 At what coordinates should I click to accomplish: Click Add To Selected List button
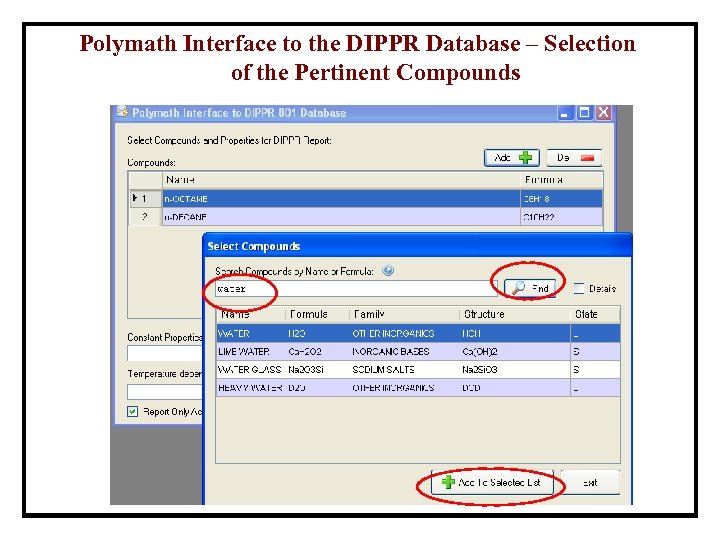click(x=492, y=482)
